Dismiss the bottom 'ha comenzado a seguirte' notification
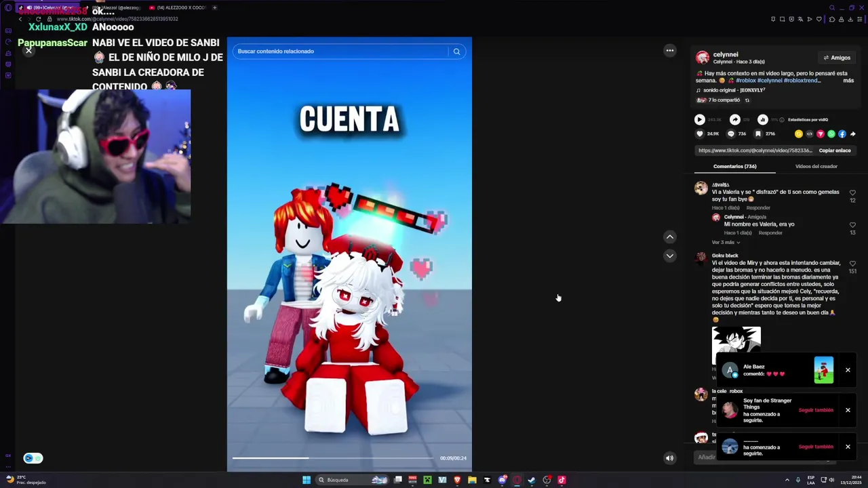This screenshot has width=868, height=488. pyautogui.click(x=848, y=447)
